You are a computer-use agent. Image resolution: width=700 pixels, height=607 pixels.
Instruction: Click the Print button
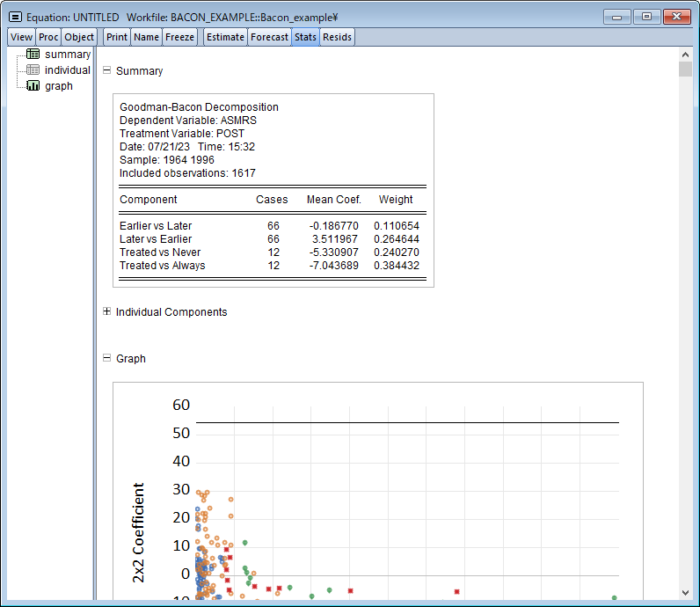tap(116, 37)
